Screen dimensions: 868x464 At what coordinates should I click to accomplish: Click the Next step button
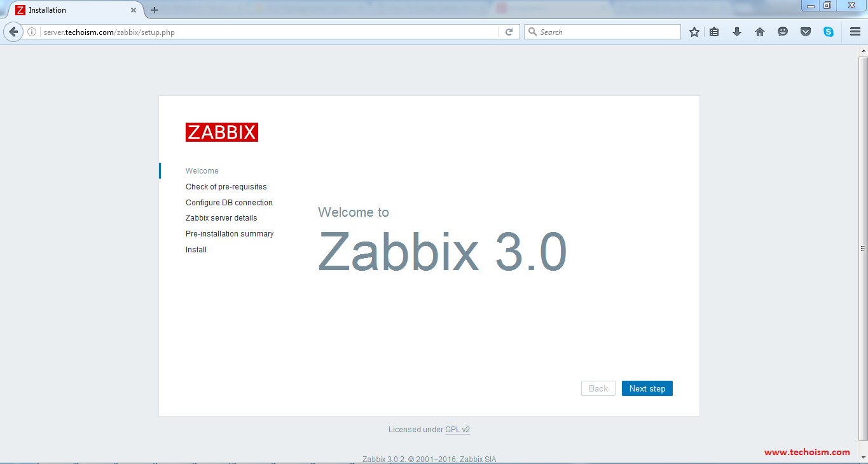pyautogui.click(x=647, y=388)
